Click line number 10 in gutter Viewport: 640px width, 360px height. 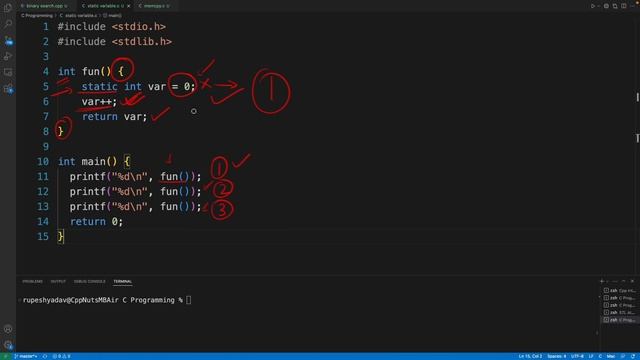43,162
